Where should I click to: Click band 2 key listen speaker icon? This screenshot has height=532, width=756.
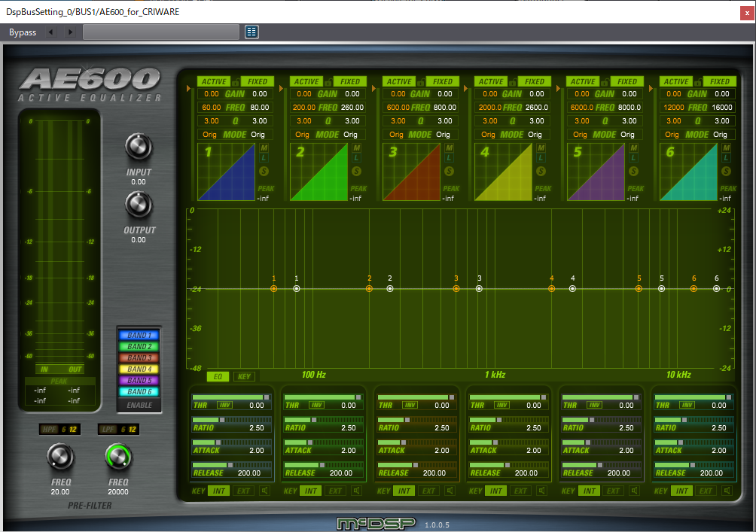(356, 491)
